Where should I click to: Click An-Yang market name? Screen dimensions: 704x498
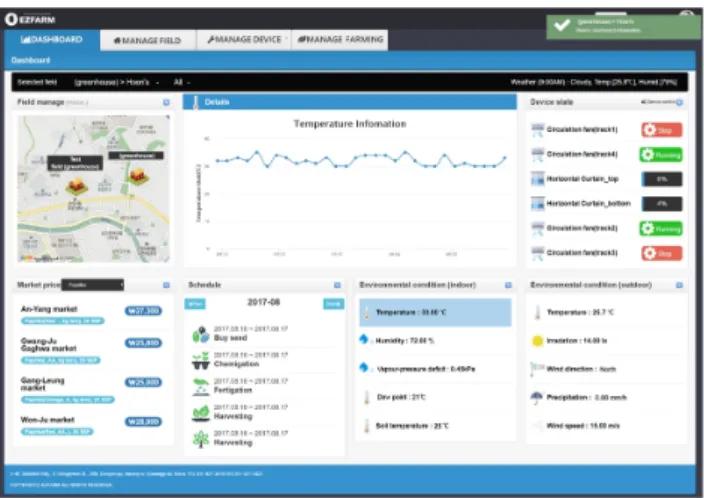49,309
